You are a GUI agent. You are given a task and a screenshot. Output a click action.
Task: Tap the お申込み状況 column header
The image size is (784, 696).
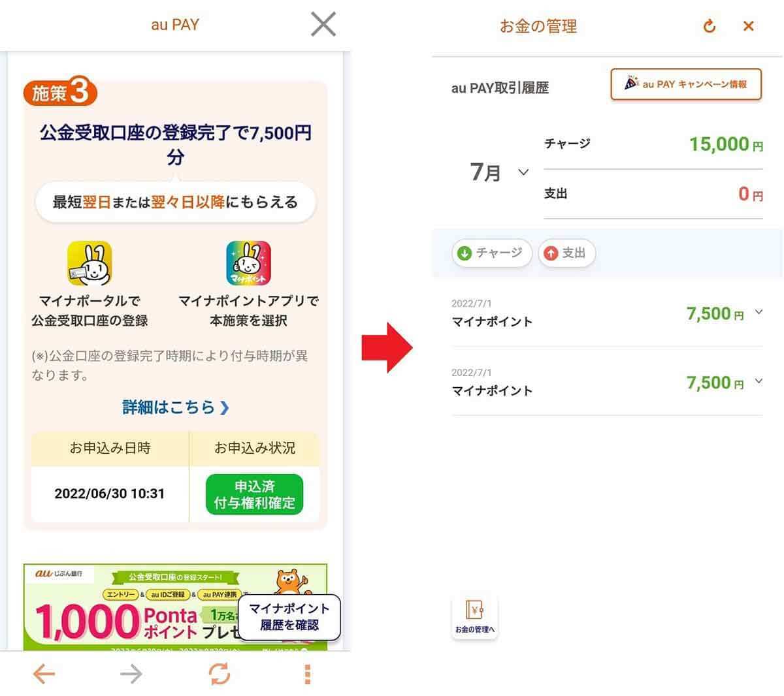coord(255,448)
